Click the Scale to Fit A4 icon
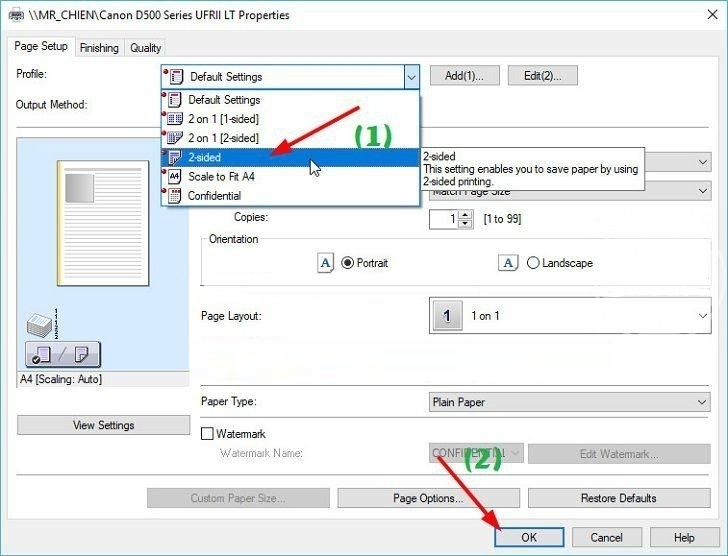 point(175,176)
